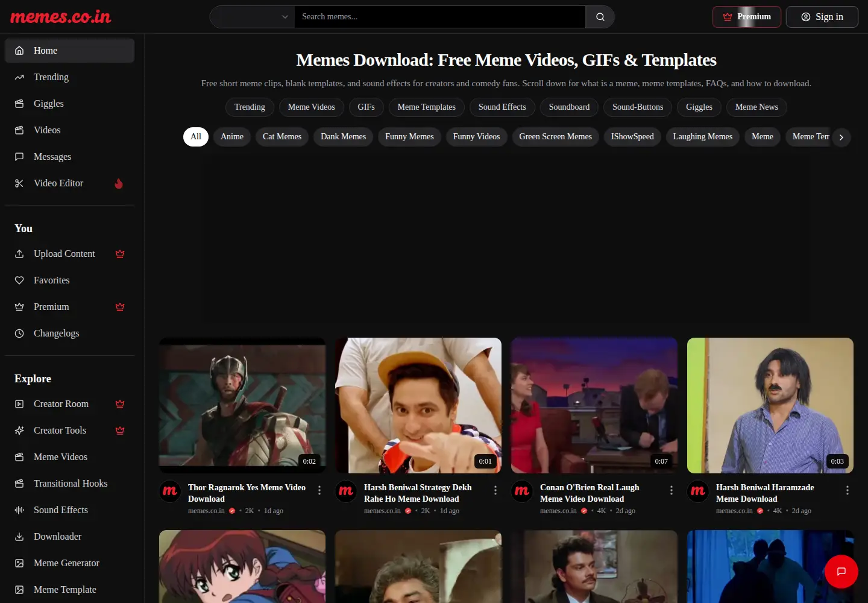Click the Premium button in header
This screenshot has width=868, height=603.
[747, 17]
